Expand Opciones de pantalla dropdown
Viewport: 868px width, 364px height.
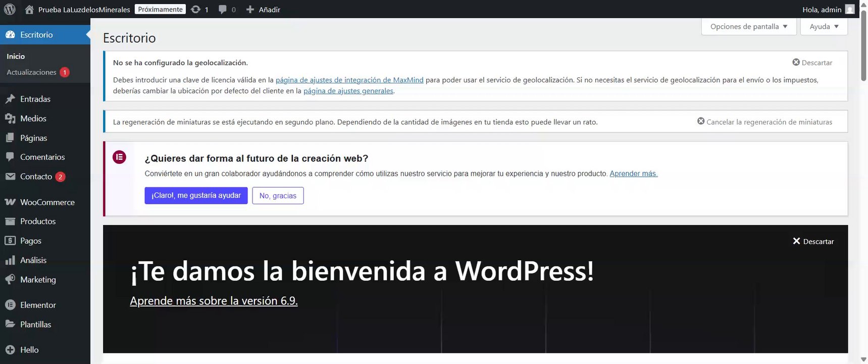coord(749,26)
